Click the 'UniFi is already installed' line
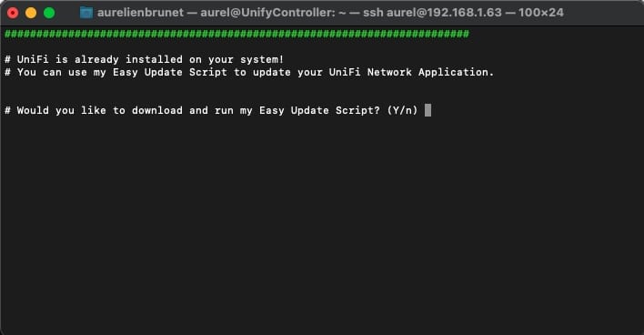 (144, 59)
